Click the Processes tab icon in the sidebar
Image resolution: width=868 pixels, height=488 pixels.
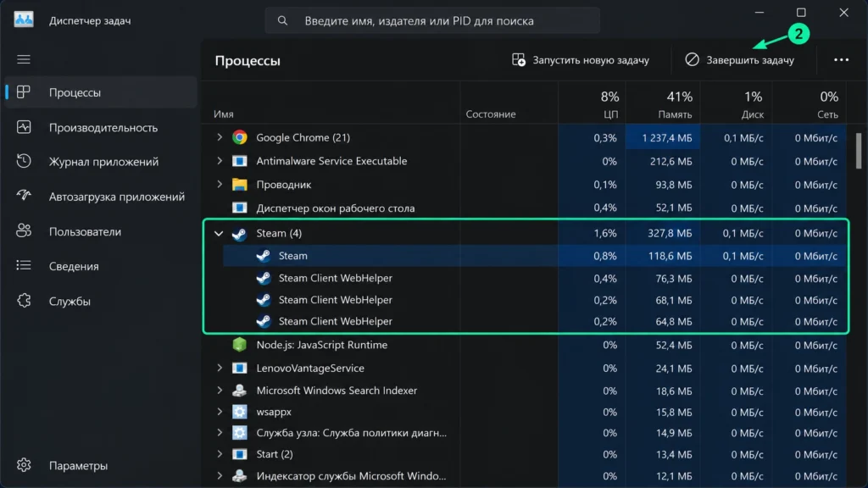tap(23, 91)
